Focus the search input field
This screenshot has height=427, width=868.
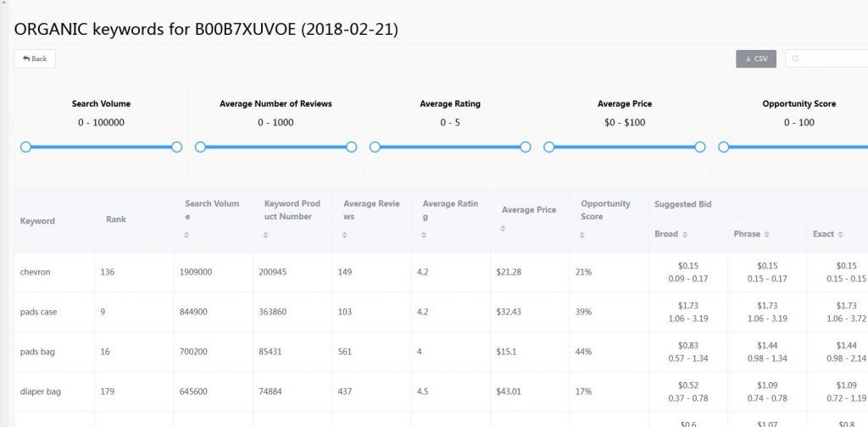[831, 58]
